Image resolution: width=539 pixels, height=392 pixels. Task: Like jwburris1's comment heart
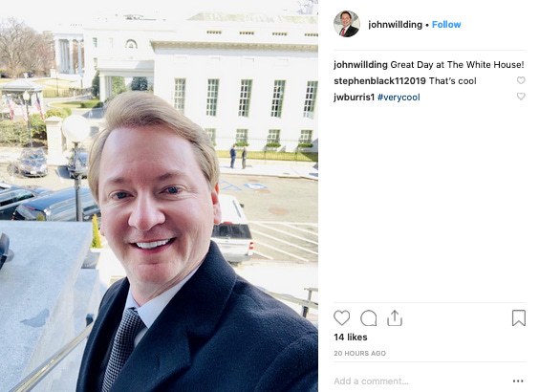521,97
